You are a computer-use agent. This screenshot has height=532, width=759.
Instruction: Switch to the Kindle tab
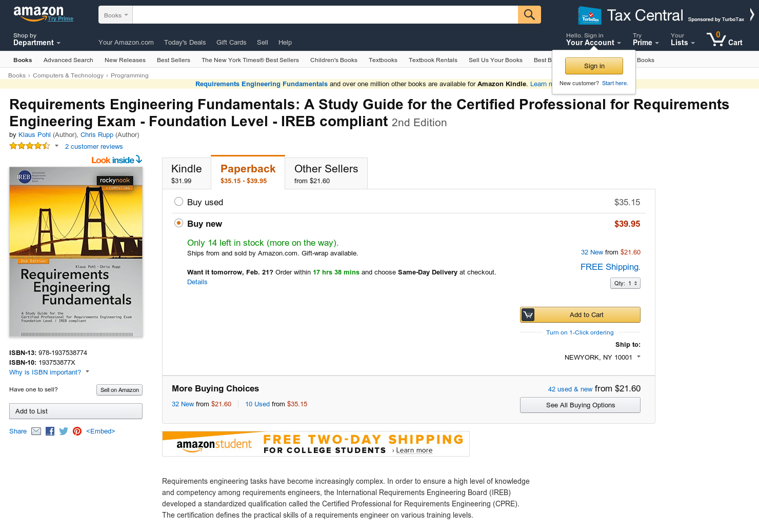click(x=186, y=173)
